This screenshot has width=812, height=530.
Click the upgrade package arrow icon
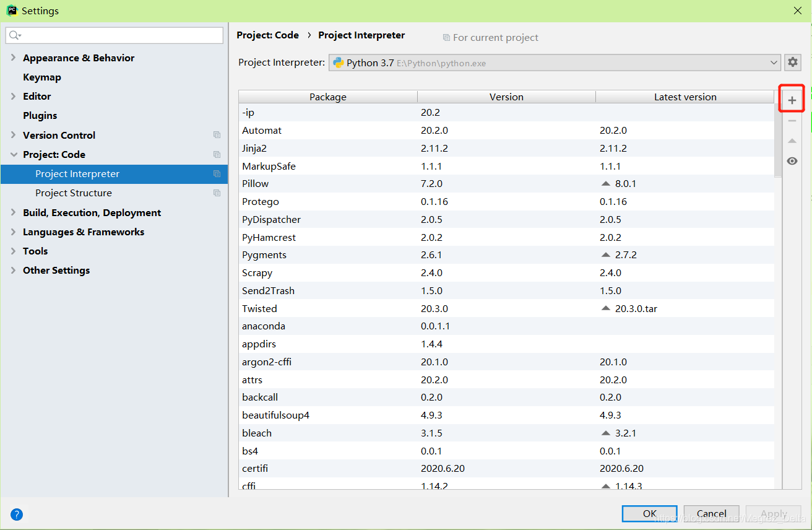click(x=792, y=141)
